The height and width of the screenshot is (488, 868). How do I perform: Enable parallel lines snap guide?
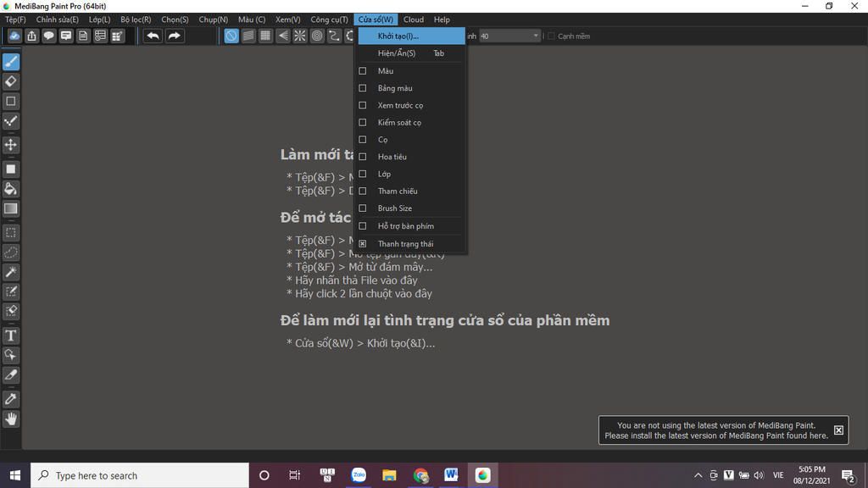click(248, 36)
